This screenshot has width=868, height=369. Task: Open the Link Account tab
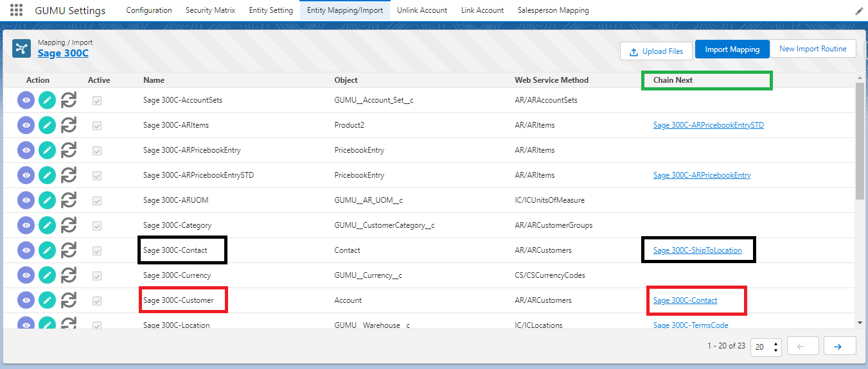point(483,10)
